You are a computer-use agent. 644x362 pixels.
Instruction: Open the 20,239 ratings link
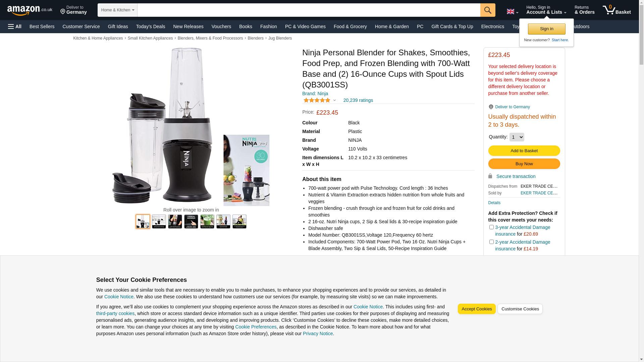tap(358, 100)
